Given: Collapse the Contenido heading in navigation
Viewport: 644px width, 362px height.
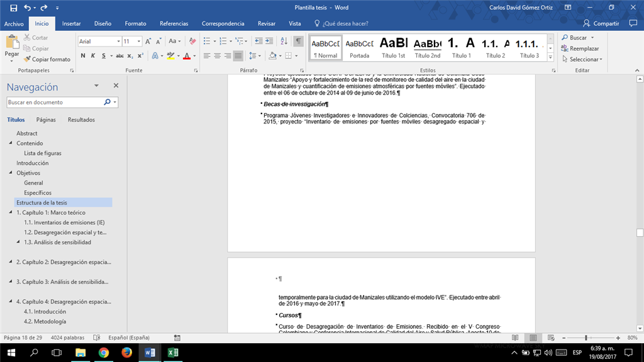Looking at the screenshot, I should (x=11, y=143).
